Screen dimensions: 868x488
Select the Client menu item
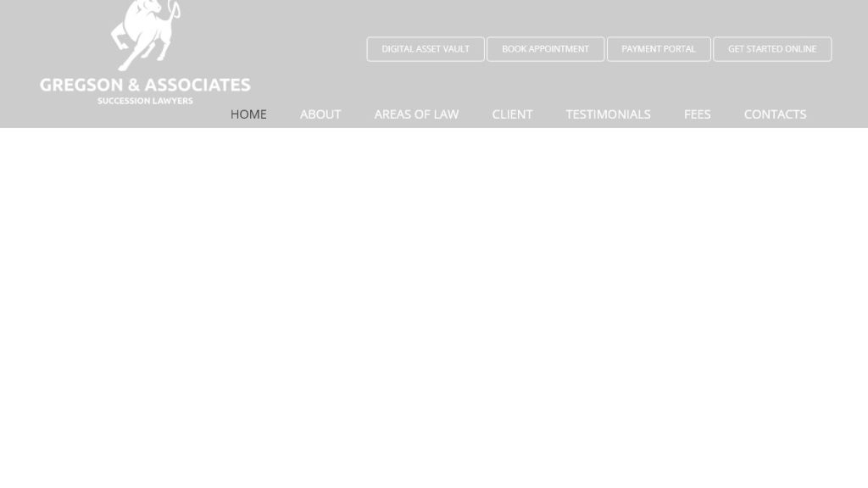click(512, 114)
